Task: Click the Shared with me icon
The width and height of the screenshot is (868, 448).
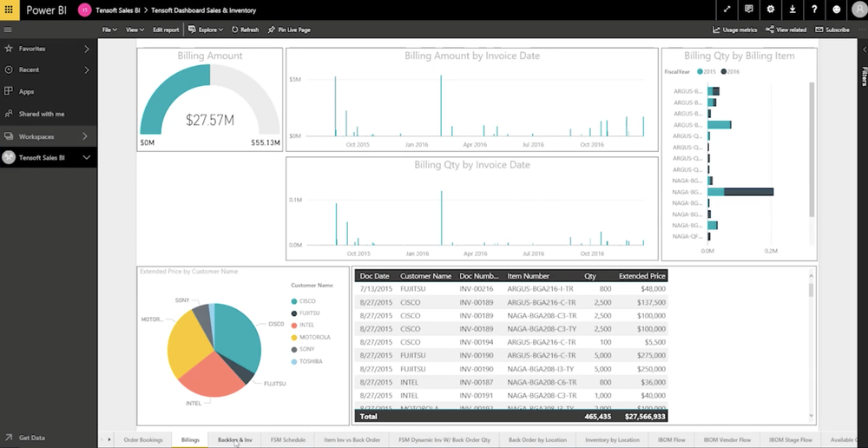Action: (9, 114)
